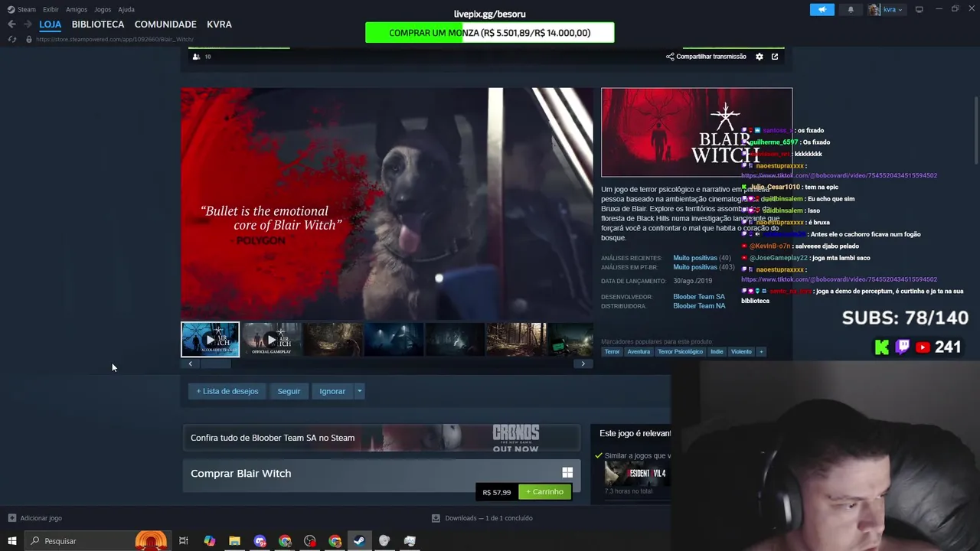Open Confira tudo de Bloober Team SA banner

[381, 438]
